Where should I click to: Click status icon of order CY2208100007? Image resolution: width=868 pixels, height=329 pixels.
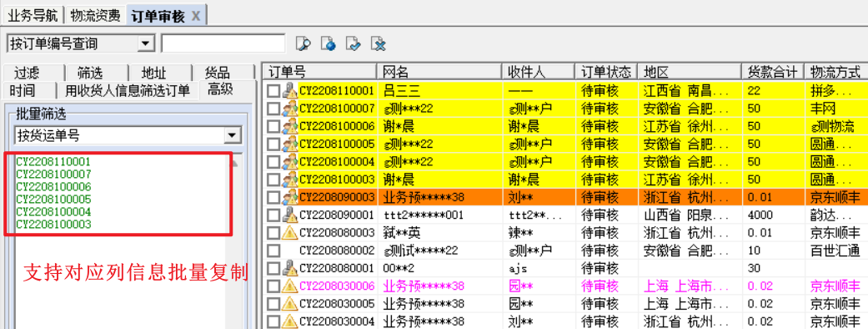(290, 108)
